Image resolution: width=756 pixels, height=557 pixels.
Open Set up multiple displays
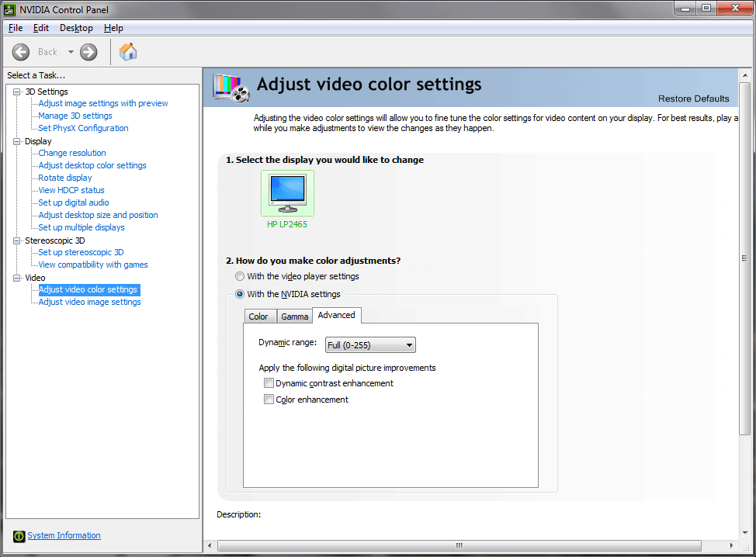point(81,227)
